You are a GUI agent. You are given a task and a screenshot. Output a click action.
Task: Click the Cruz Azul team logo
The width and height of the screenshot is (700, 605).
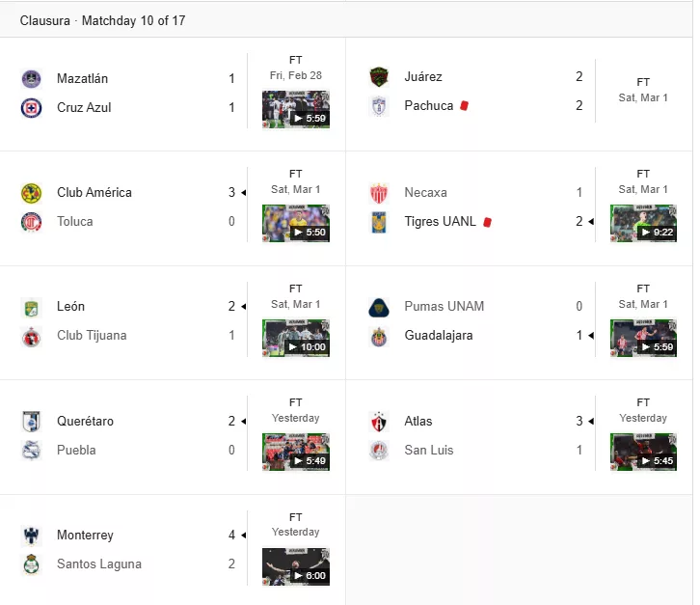click(31, 108)
